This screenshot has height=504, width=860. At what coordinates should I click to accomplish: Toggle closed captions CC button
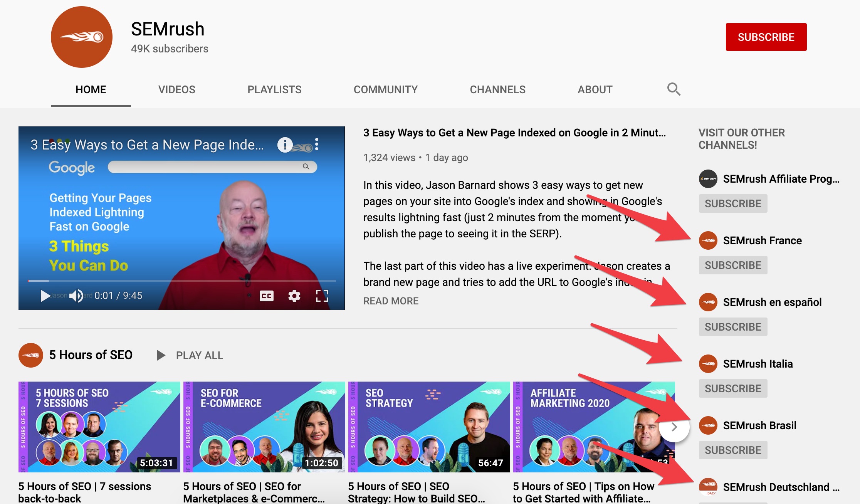267,296
